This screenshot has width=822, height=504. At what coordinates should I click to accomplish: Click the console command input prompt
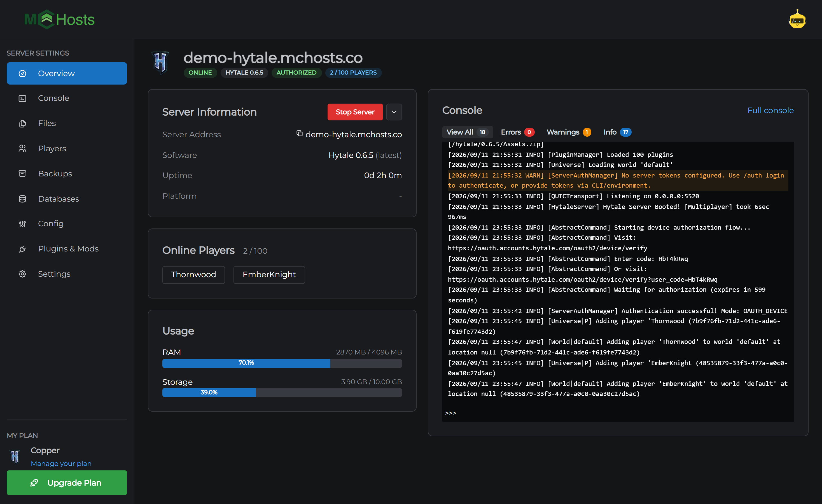tap(618, 413)
